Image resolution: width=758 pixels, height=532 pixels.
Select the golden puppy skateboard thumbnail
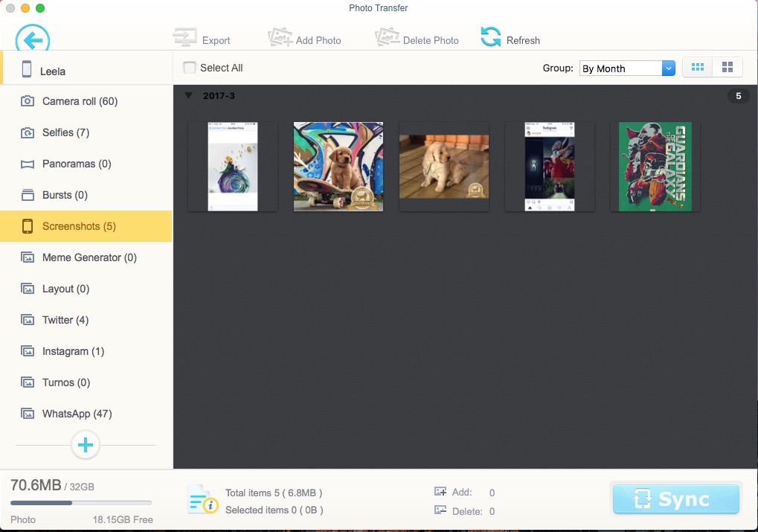(338, 167)
